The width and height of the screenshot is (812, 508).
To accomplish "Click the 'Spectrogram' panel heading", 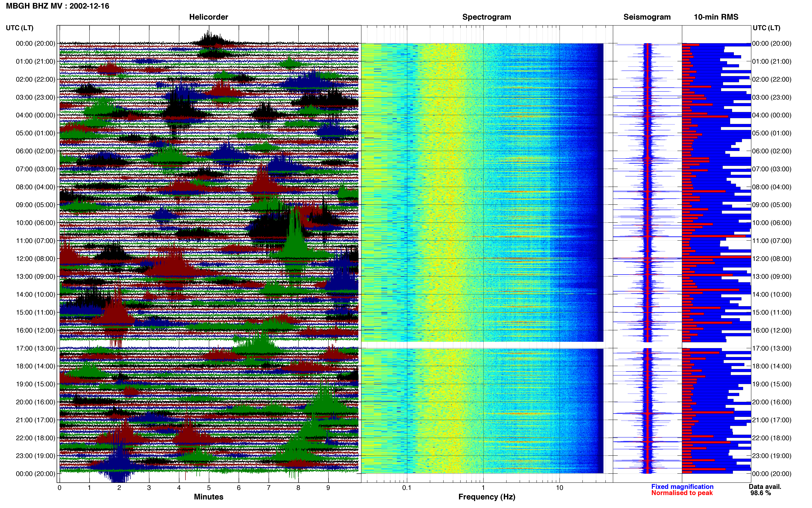I will coord(487,17).
